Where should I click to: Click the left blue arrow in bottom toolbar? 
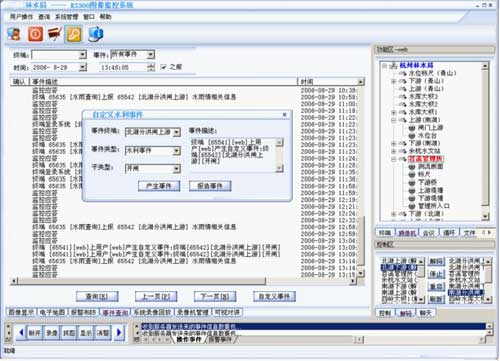[x=21, y=332]
